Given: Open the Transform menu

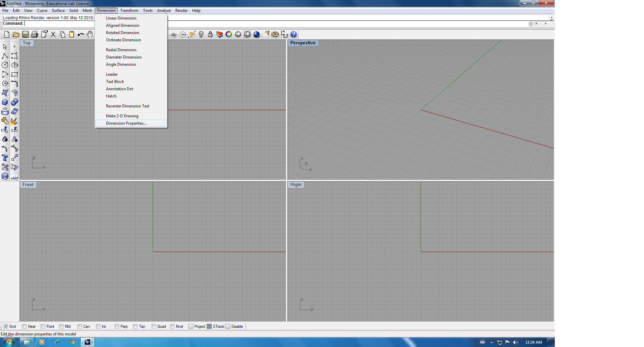Looking at the screenshot, I should pyautogui.click(x=129, y=11).
